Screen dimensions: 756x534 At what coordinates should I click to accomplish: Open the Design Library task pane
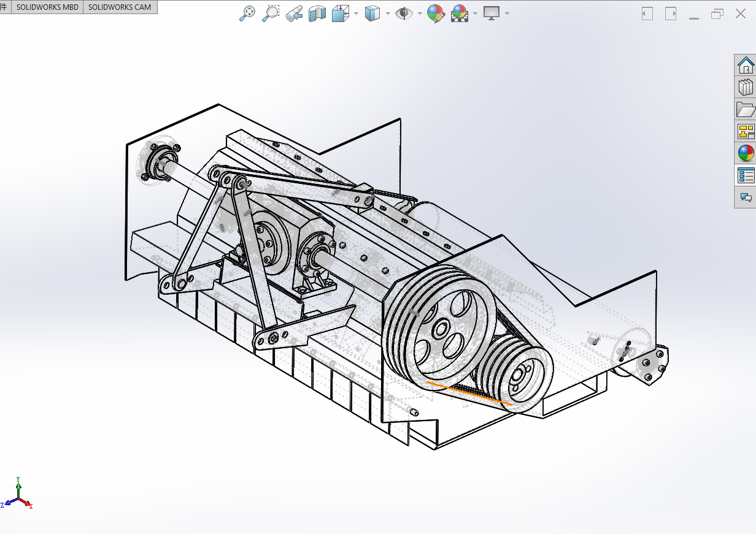point(746,87)
